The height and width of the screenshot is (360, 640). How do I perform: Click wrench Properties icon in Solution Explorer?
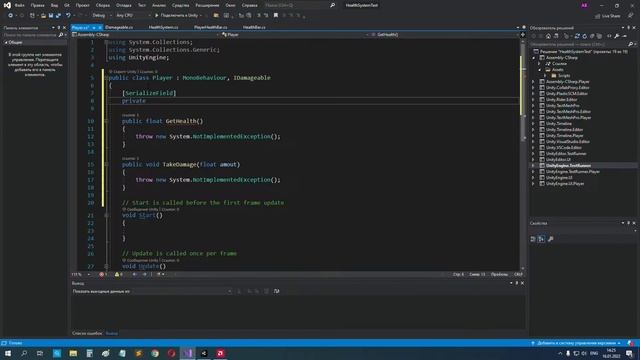pos(617,36)
